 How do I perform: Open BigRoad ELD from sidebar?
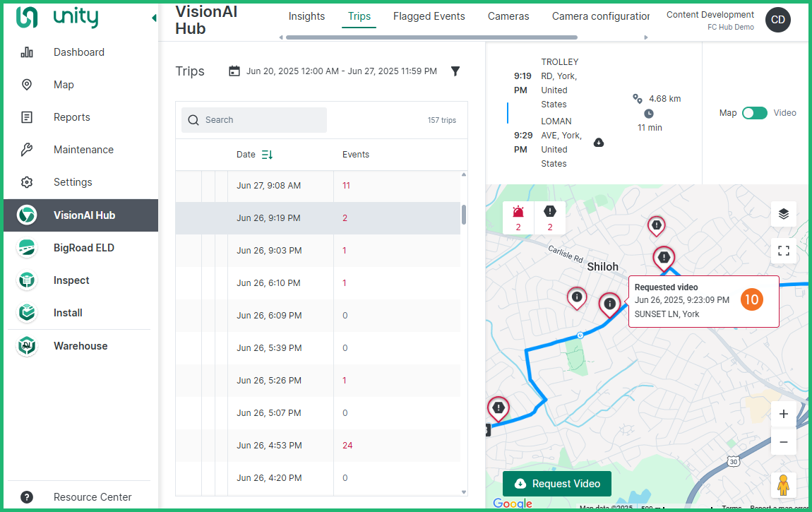83,248
